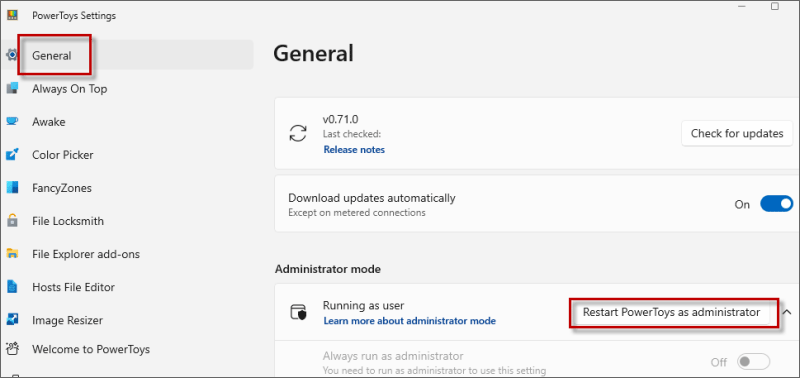The image size is (800, 378).
Task: Maximize the PowerToys Settings window
Action: click(775, 6)
